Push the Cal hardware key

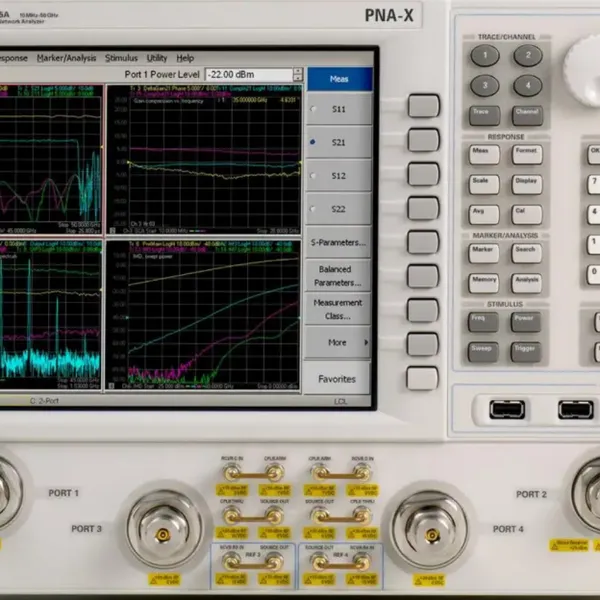[527, 215]
